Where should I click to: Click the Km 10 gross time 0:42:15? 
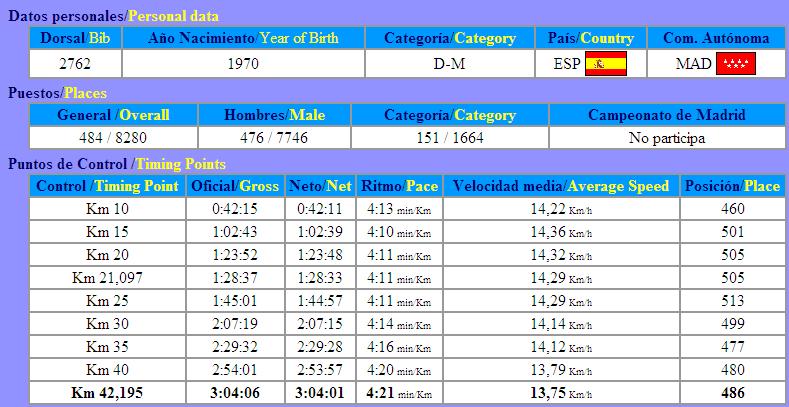[235, 209]
